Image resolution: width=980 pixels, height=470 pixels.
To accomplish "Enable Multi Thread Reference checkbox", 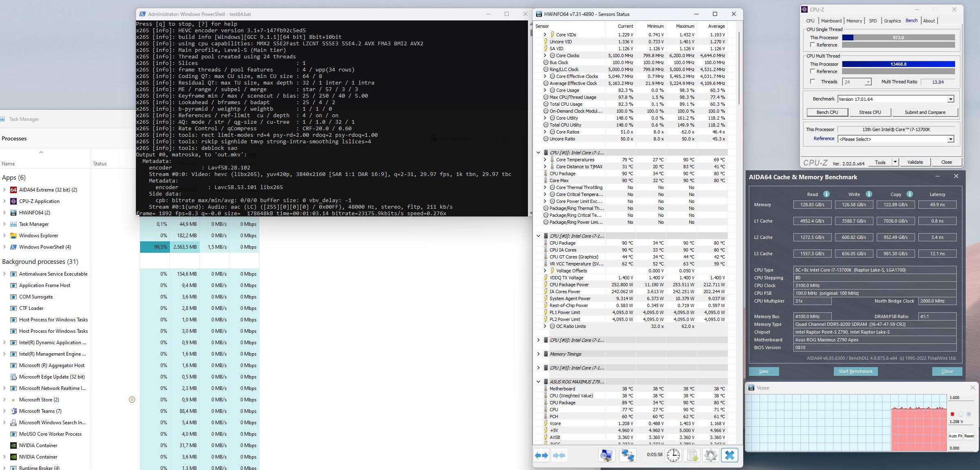I will (x=813, y=71).
